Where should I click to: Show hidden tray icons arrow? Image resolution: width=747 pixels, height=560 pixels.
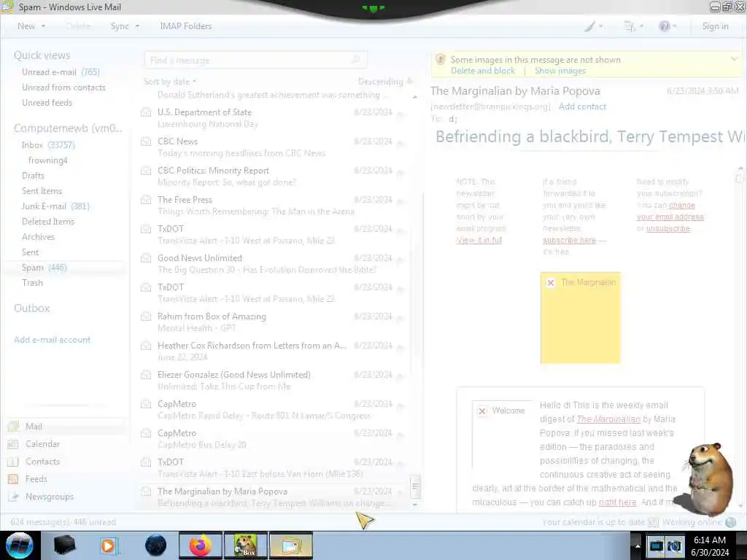(x=638, y=545)
